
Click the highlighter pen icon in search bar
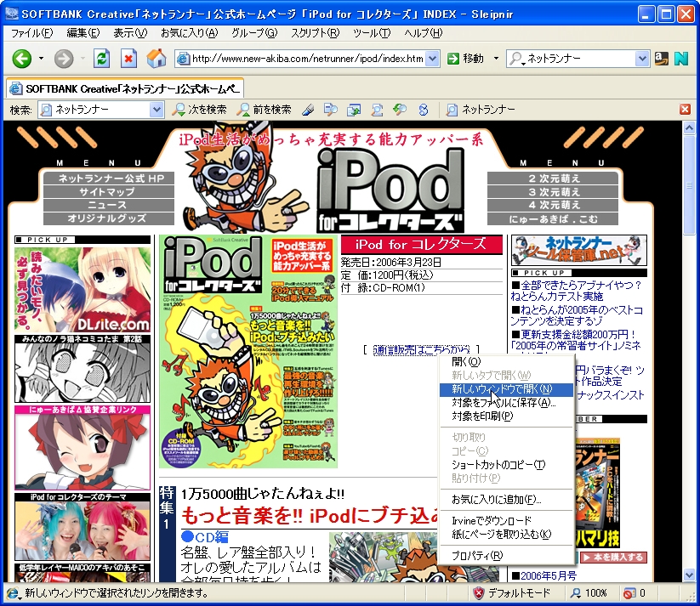pos(308,110)
